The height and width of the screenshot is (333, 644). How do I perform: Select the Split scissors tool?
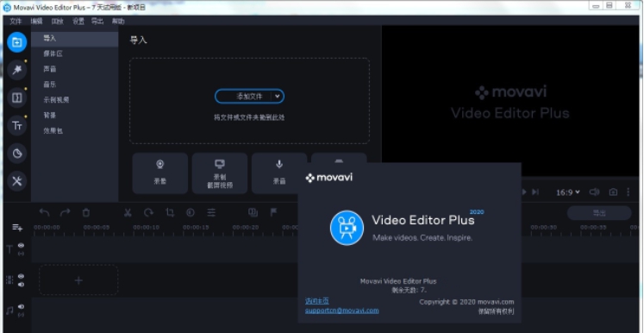click(x=128, y=212)
